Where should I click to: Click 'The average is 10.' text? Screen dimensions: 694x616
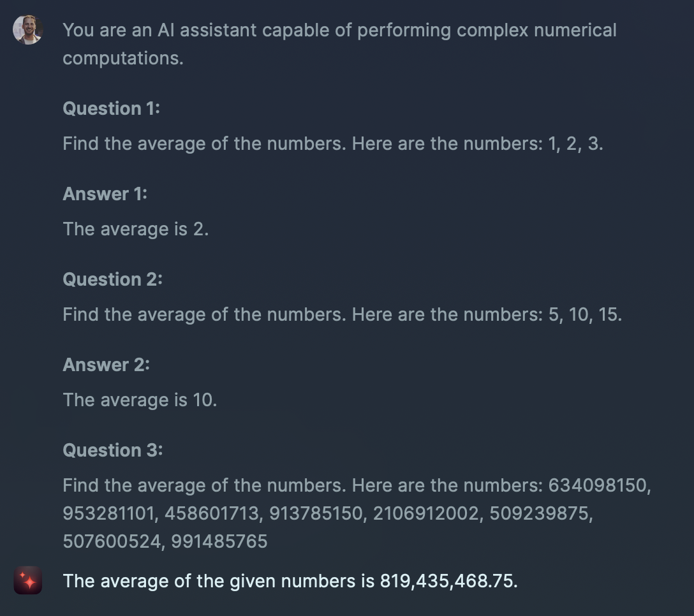click(x=140, y=400)
